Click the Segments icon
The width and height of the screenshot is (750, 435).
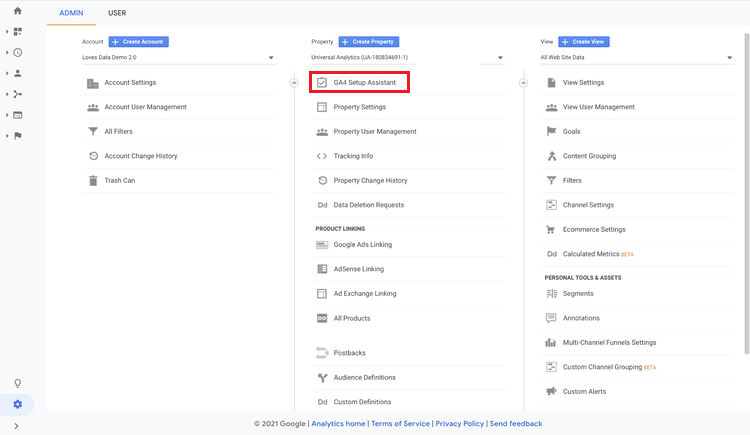551,293
